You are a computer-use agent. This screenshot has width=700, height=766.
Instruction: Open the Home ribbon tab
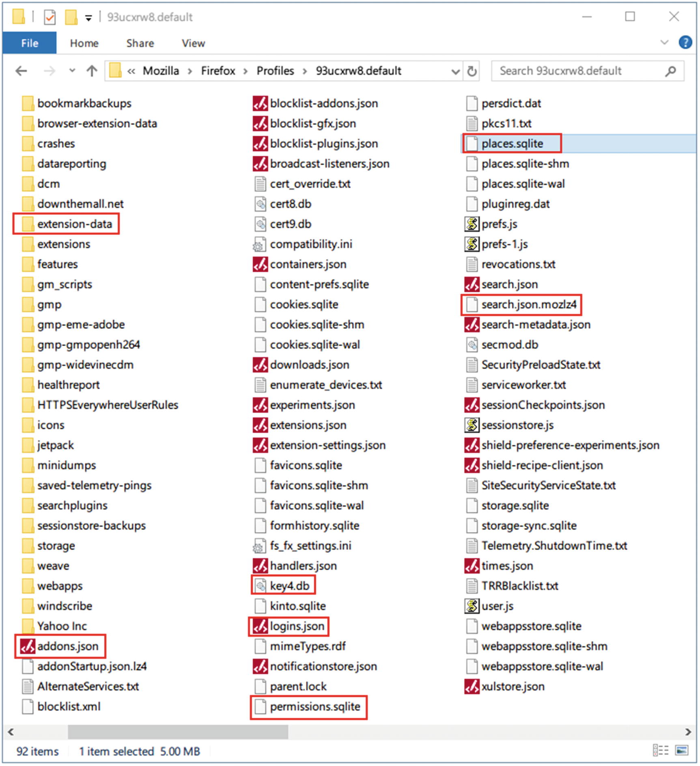84,43
